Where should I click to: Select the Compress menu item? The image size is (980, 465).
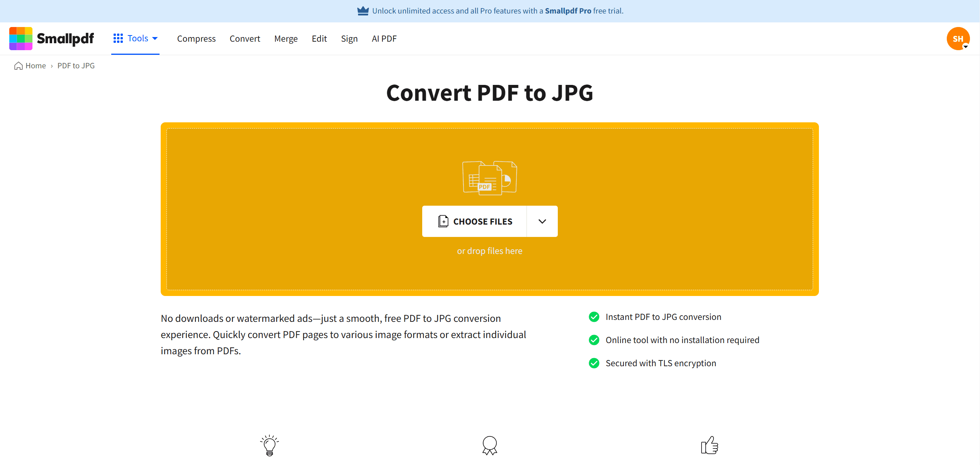[196, 38]
